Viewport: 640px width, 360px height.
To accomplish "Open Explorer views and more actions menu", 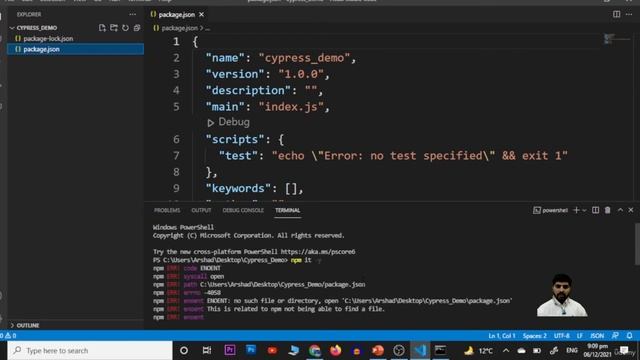I will coord(133,14).
